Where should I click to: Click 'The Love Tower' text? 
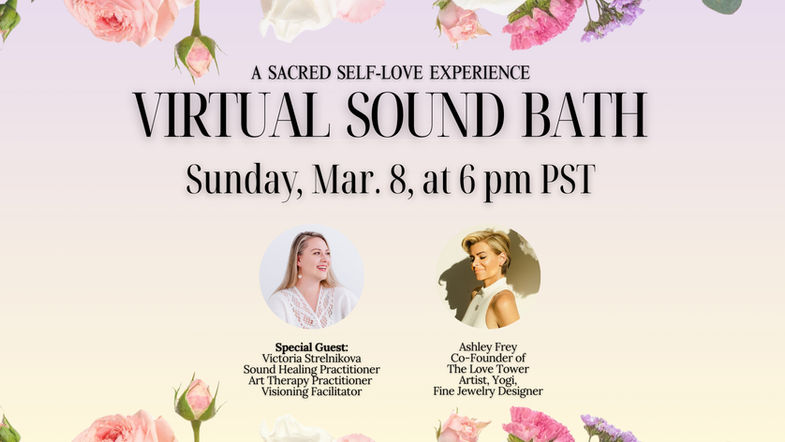[x=488, y=369]
